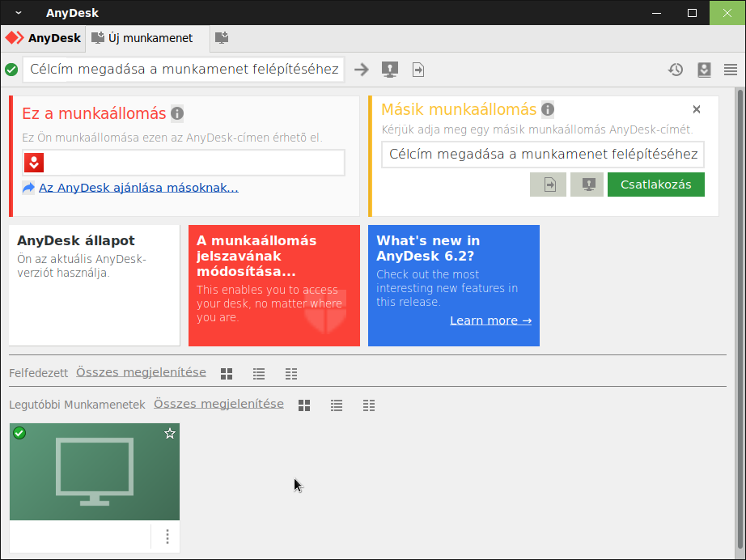Screen dimensions: 746x560
Task: Click the panel's remote monitor button
Action: coord(587,185)
